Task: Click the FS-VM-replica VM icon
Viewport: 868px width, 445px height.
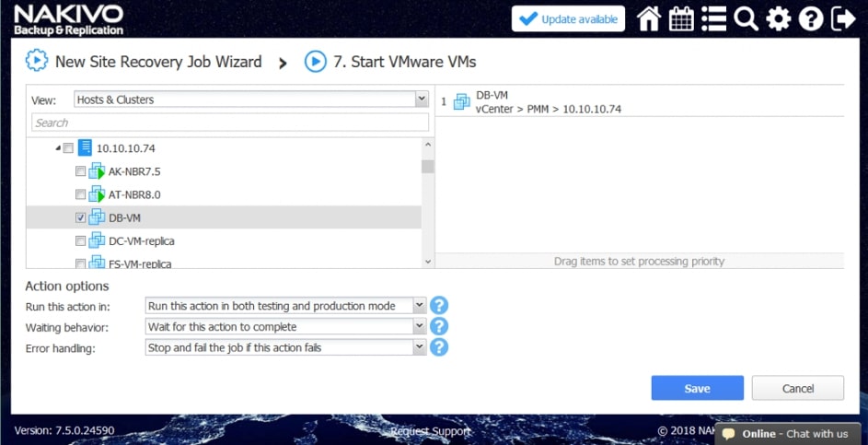Action: [97, 263]
